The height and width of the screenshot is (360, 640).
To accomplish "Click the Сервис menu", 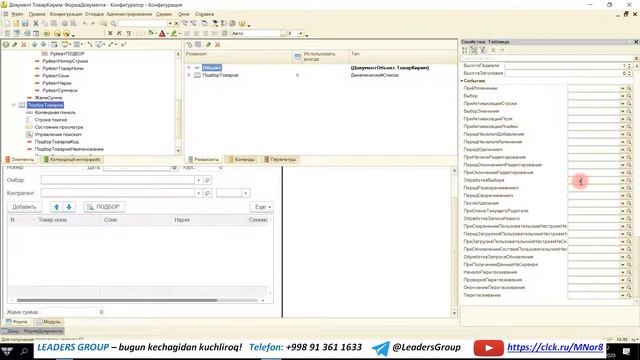I will [164, 14].
